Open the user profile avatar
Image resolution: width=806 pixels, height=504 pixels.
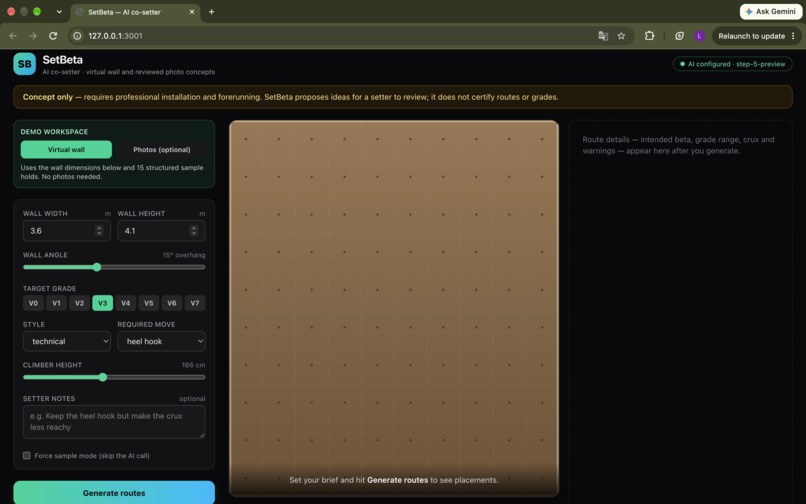[699, 36]
